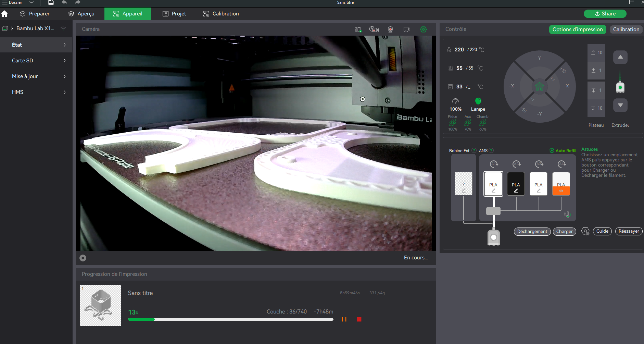Click the webcam recording icon

(390, 29)
